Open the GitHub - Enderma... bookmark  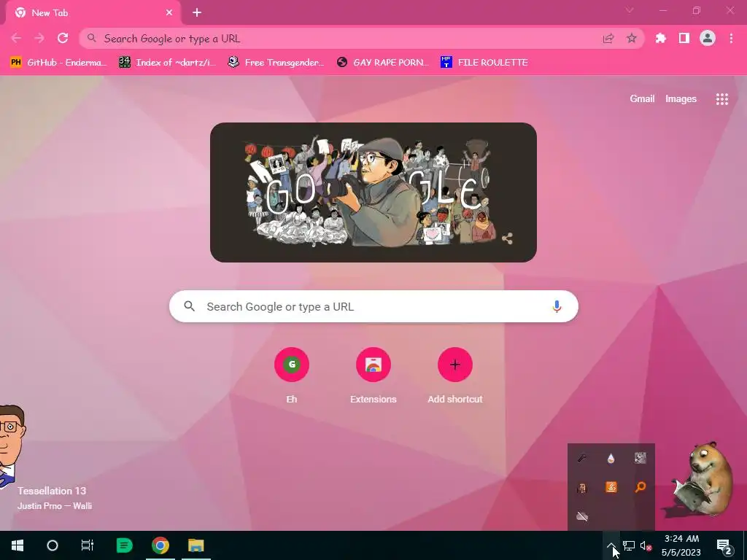pyautogui.click(x=58, y=63)
